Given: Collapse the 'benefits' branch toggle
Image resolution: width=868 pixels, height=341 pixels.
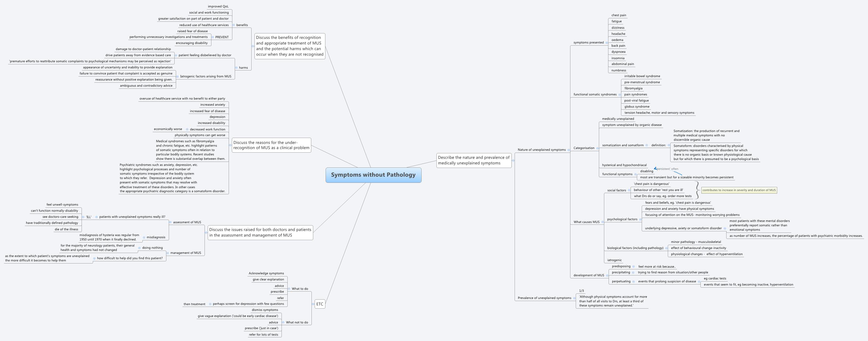Looking at the screenshot, I should 234,25.
